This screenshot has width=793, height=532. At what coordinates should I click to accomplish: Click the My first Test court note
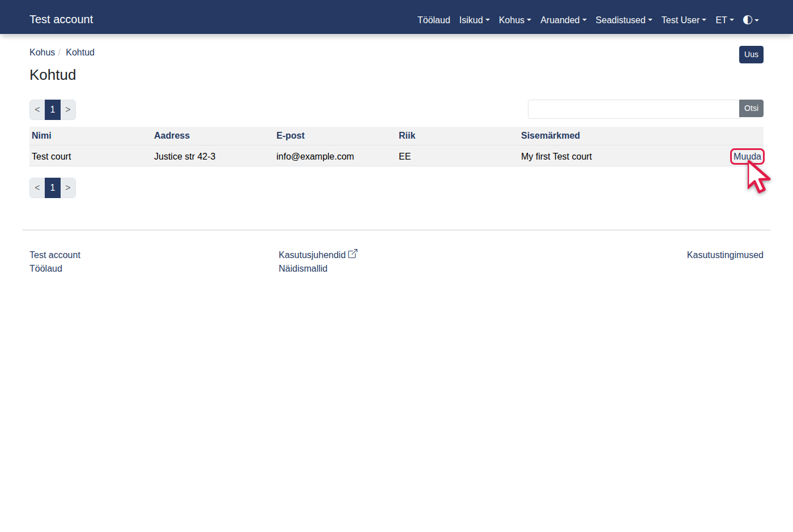pyautogui.click(x=556, y=156)
